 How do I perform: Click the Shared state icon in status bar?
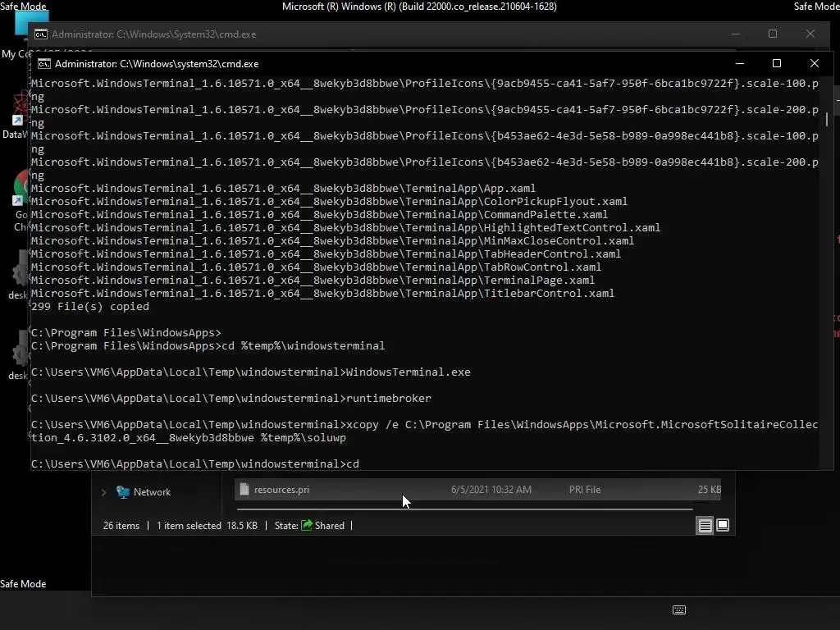tap(307, 525)
